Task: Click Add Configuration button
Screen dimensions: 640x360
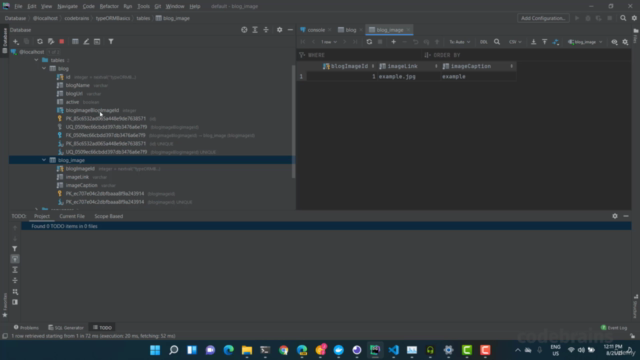Action: (543, 18)
